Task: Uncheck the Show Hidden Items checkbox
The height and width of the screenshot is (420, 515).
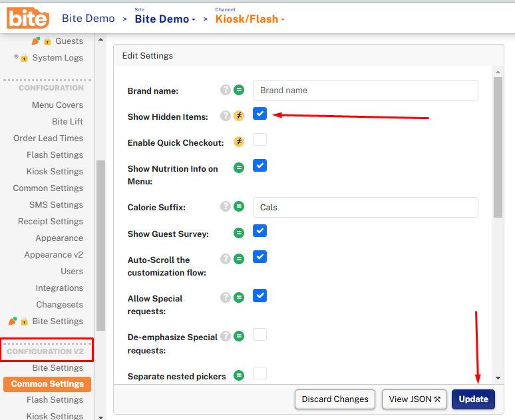Action: (x=259, y=114)
